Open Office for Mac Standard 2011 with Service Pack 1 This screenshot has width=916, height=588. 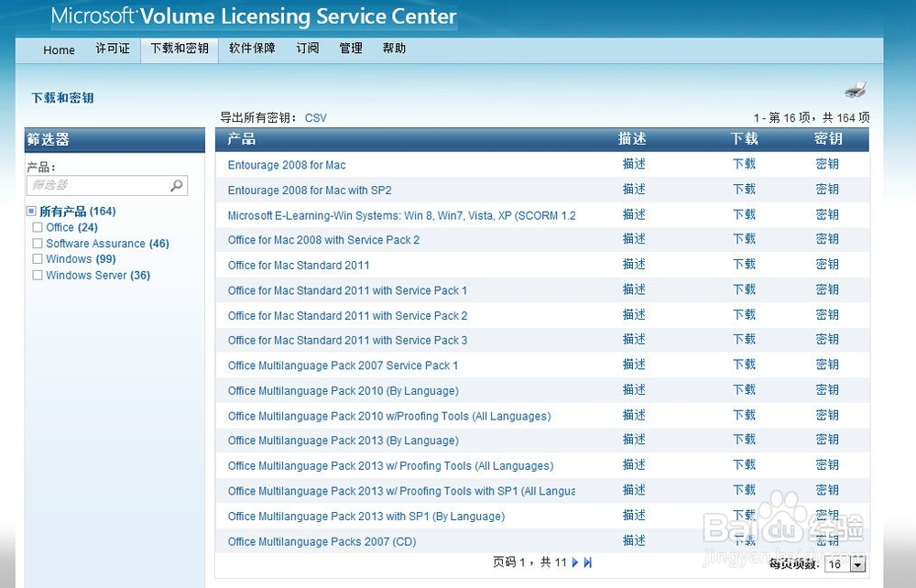click(x=347, y=290)
